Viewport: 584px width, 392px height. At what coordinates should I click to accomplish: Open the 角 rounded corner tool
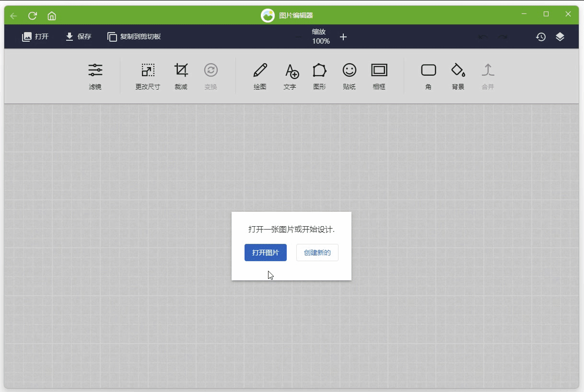[428, 76]
